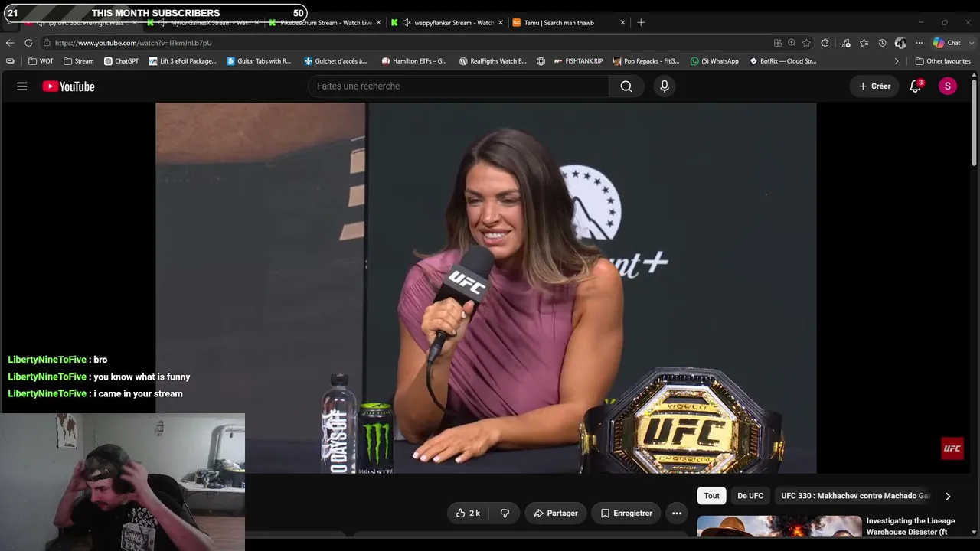Unmute the wappyflanker Stream tab speaker
The width and height of the screenshot is (980, 551).
click(406, 23)
